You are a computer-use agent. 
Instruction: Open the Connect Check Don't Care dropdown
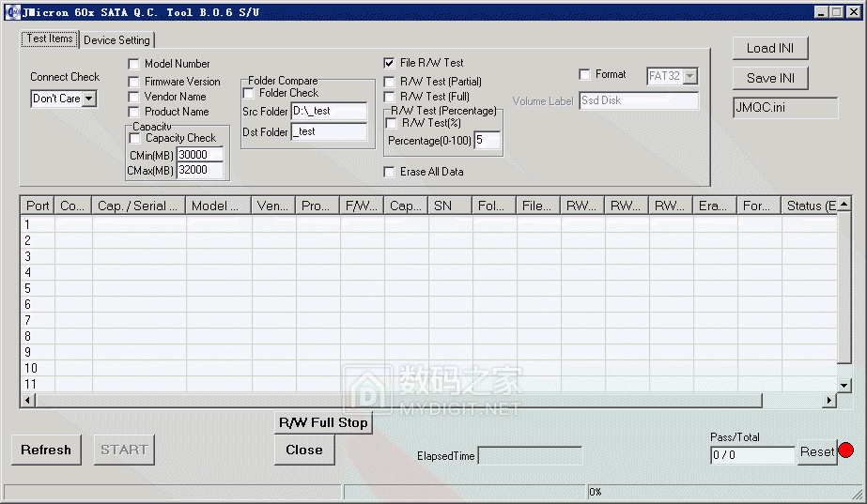pos(89,99)
